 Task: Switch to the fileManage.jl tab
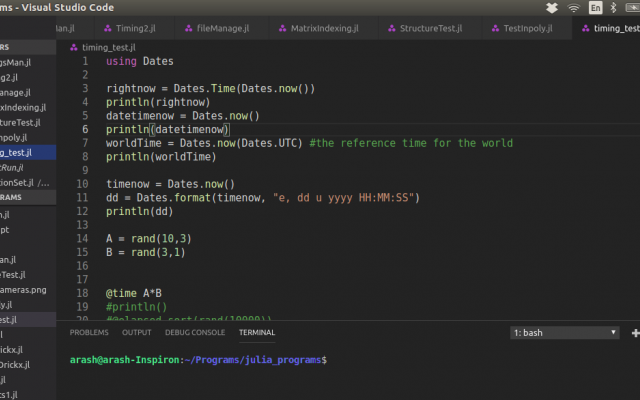(x=222, y=28)
